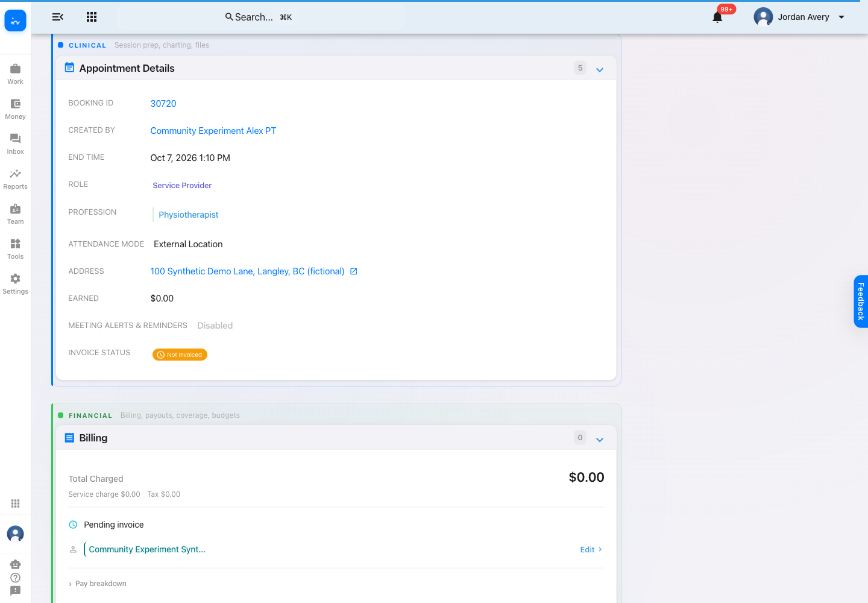Image resolution: width=868 pixels, height=603 pixels.
Task: Open Reports chart icon
Action: [15, 178]
